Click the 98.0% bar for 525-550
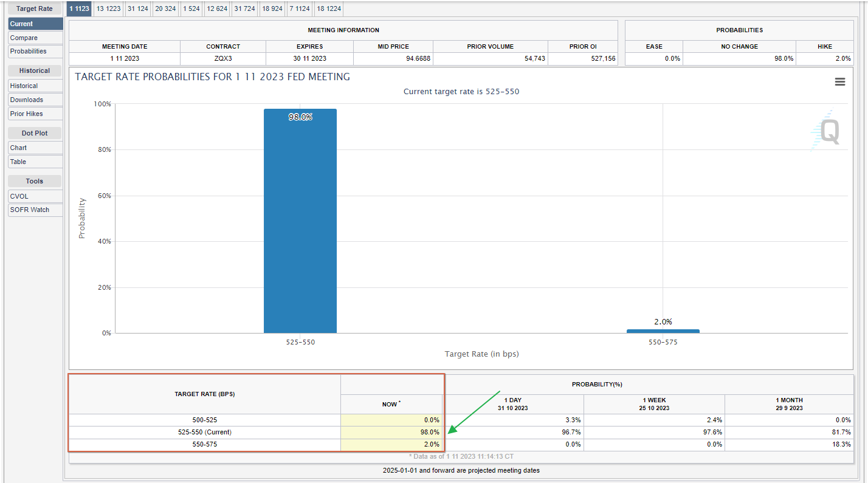Image resolution: width=868 pixels, height=483 pixels. click(x=300, y=222)
